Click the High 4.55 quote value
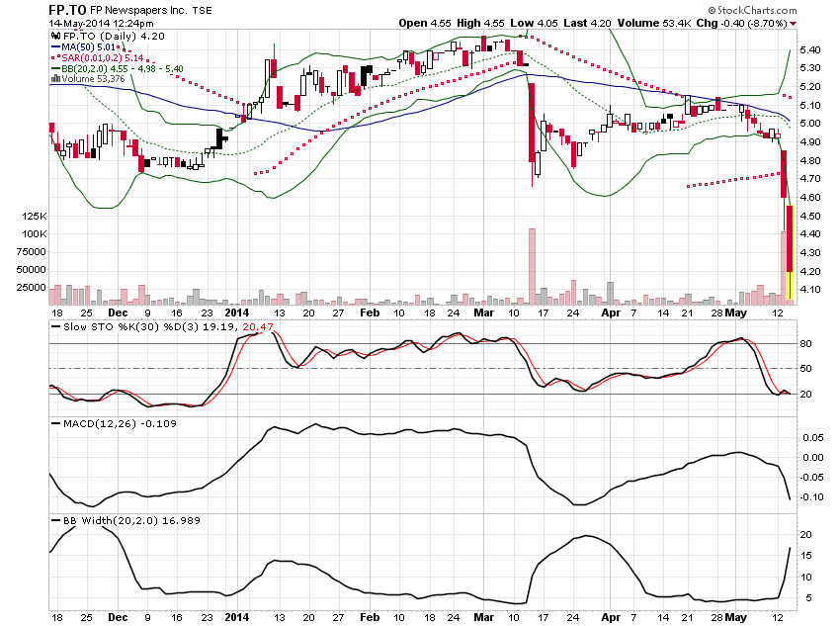Viewport: 840px width, 626px height. tap(480, 23)
